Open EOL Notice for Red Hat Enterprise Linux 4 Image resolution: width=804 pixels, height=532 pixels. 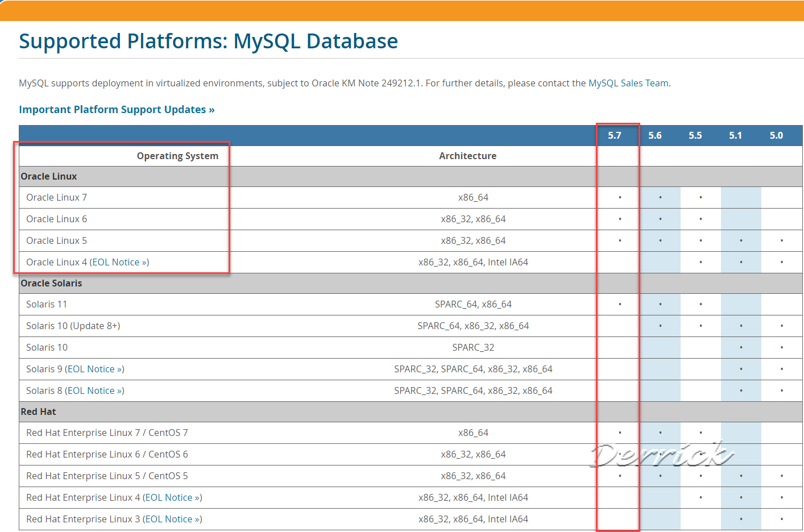[x=172, y=497]
